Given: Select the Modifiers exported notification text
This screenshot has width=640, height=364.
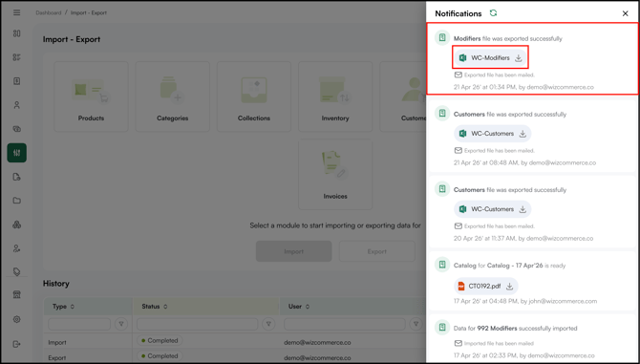Looking at the screenshot, I should click(508, 38).
